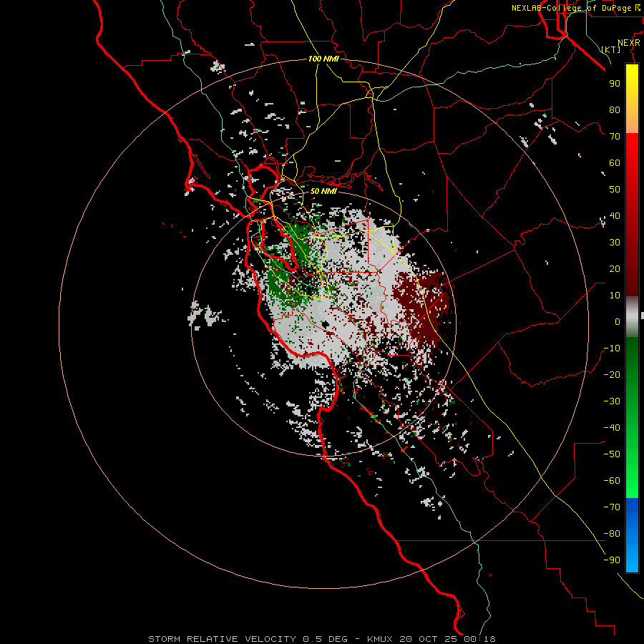Click the KMUX station identifier
The width and height of the screenshot is (644, 644).
point(380,639)
